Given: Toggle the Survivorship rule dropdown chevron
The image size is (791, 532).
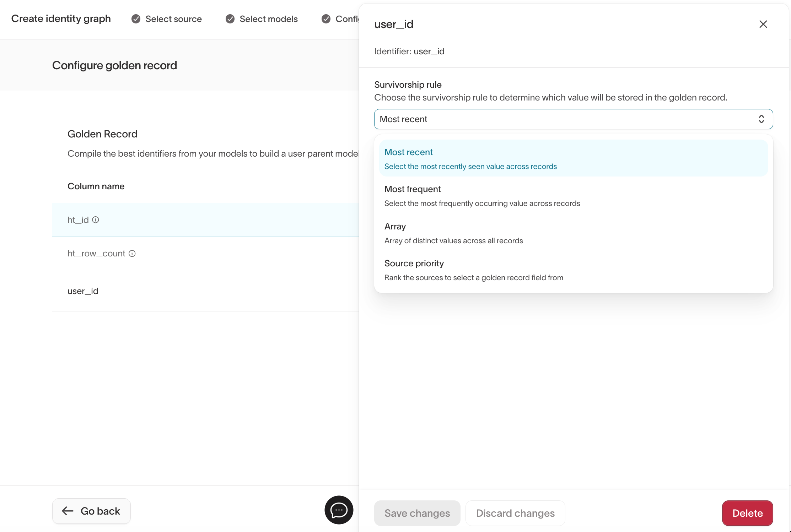Looking at the screenshot, I should [761, 119].
